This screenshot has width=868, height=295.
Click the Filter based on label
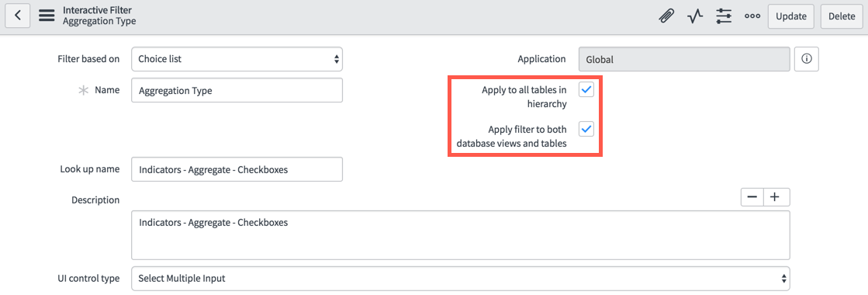88,59
